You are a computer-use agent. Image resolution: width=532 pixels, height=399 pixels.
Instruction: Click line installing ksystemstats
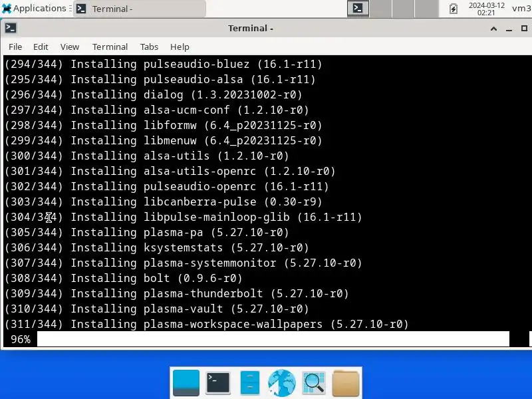[156, 247]
